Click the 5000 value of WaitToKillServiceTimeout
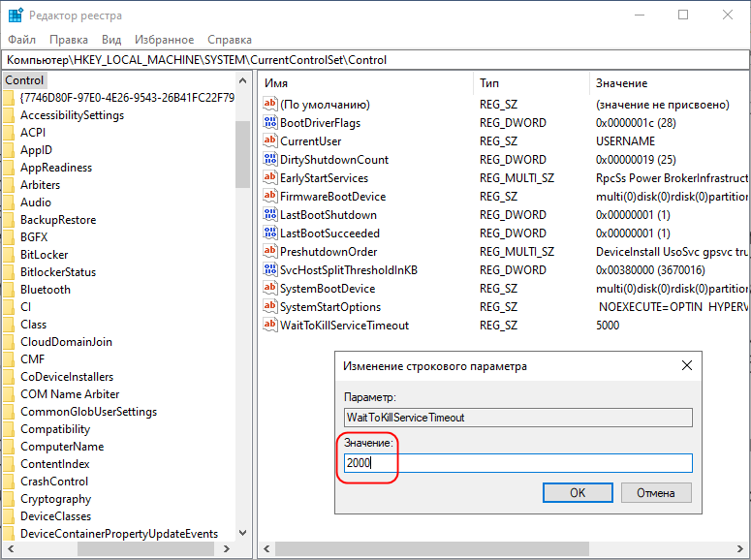This screenshot has width=751, height=560. pyautogui.click(x=608, y=326)
